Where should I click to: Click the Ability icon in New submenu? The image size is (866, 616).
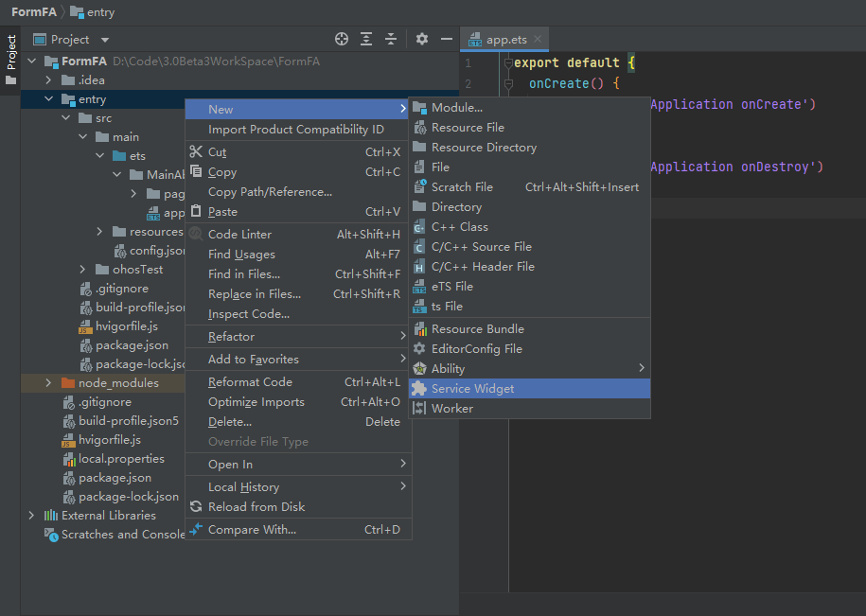coord(419,369)
